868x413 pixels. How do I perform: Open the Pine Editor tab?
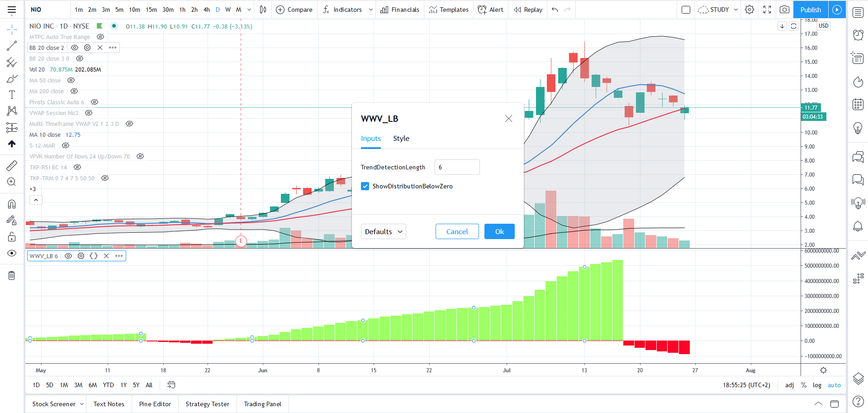pos(155,404)
